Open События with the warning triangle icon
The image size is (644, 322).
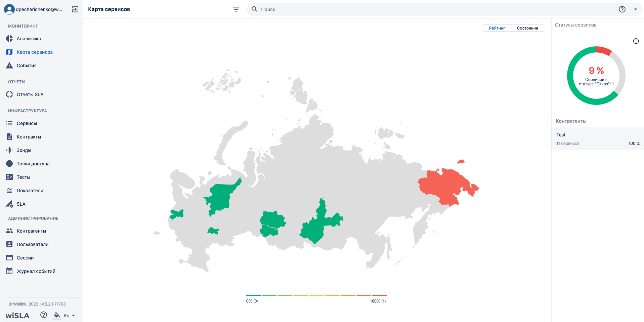(9, 66)
